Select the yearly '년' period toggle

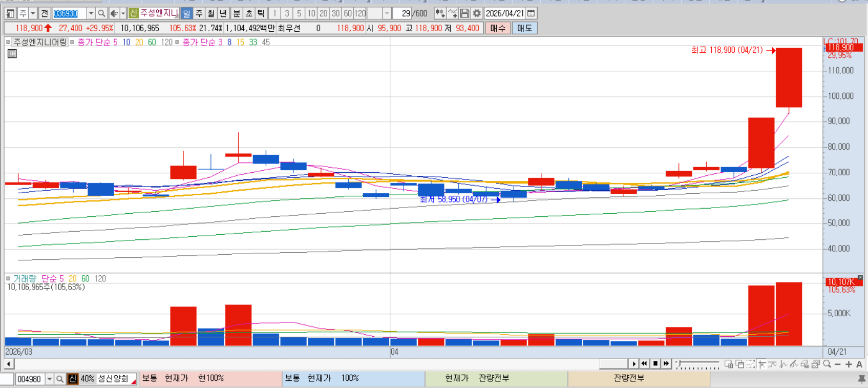[x=223, y=13]
